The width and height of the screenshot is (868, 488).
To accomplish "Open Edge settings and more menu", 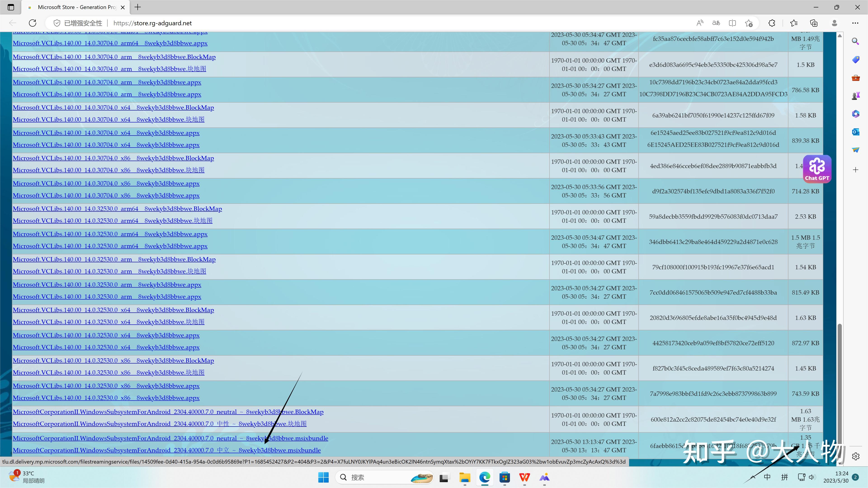I will (x=855, y=23).
